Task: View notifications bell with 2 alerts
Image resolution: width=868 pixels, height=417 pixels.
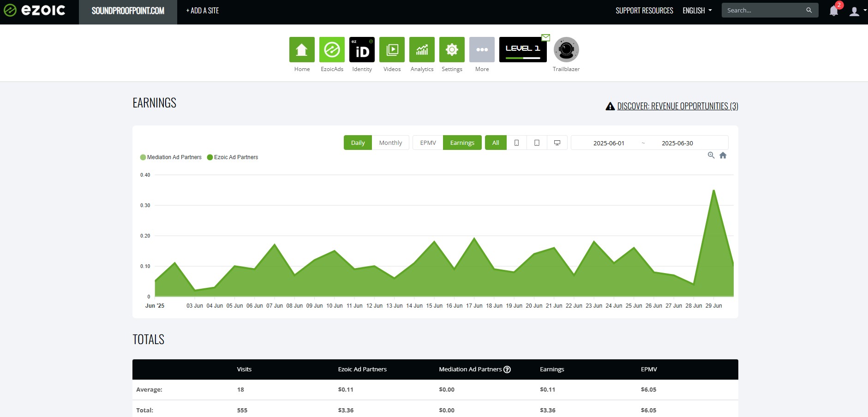Action: pos(834,10)
